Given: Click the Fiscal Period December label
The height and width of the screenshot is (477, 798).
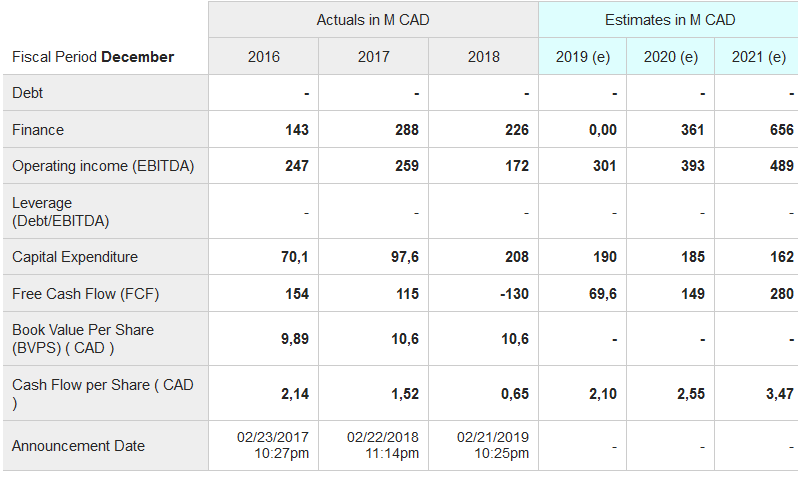Looking at the screenshot, I should 93,57.
